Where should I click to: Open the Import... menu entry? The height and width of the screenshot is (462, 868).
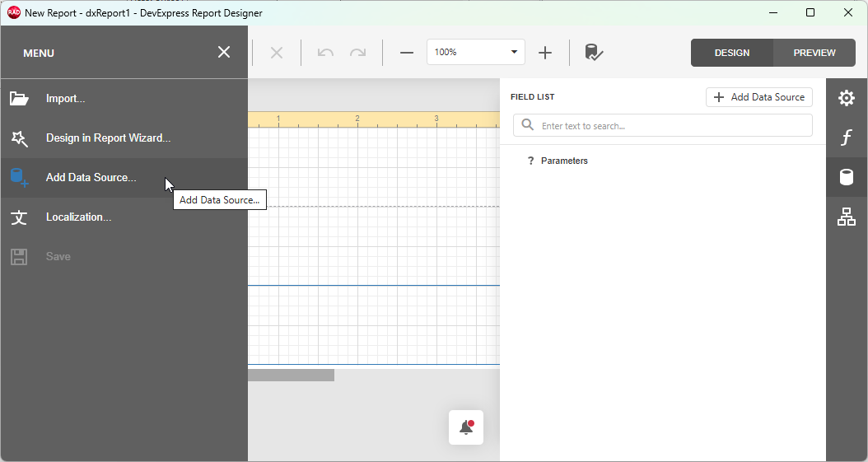pos(124,99)
